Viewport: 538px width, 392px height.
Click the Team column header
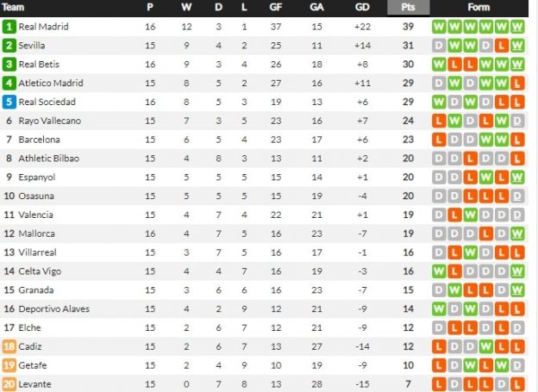click(13, 7)
